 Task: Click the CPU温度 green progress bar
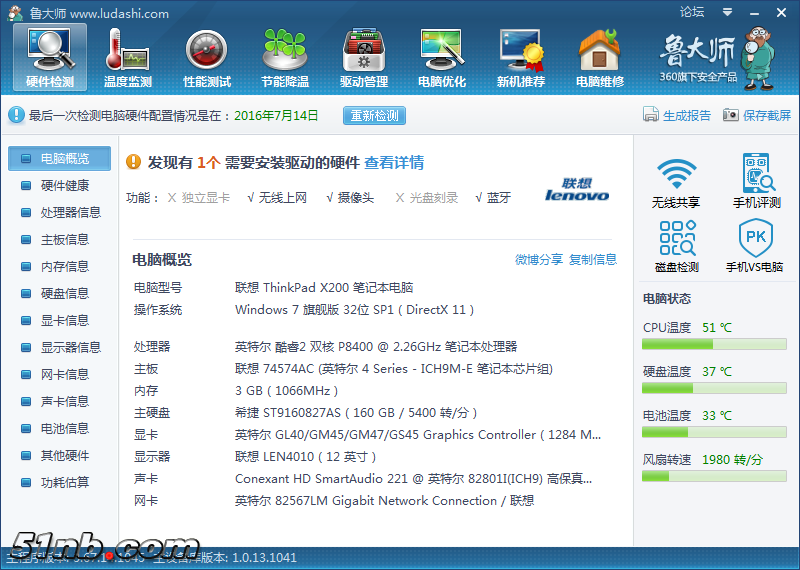point(714,344)
